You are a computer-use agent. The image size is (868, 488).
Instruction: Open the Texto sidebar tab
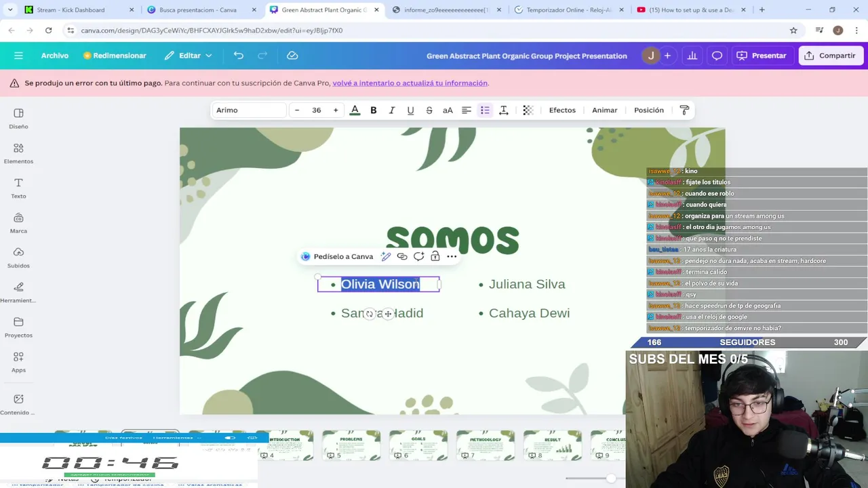click(x=18, y=188)
